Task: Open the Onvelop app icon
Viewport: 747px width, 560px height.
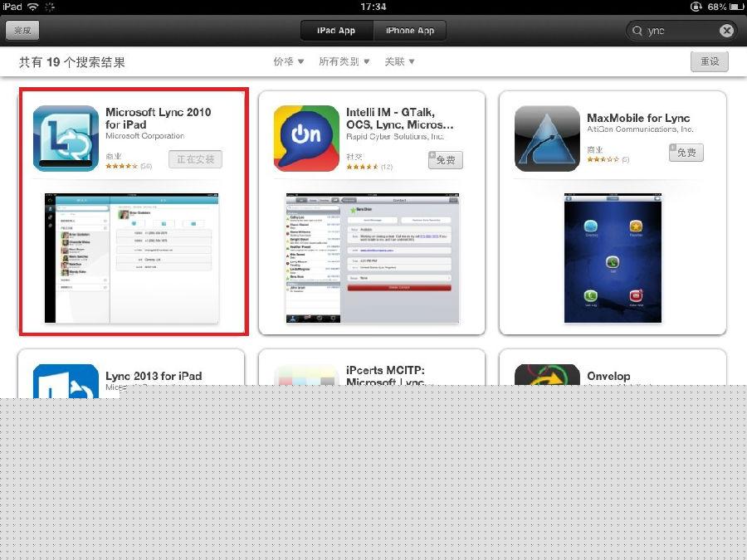Action: 548,375
